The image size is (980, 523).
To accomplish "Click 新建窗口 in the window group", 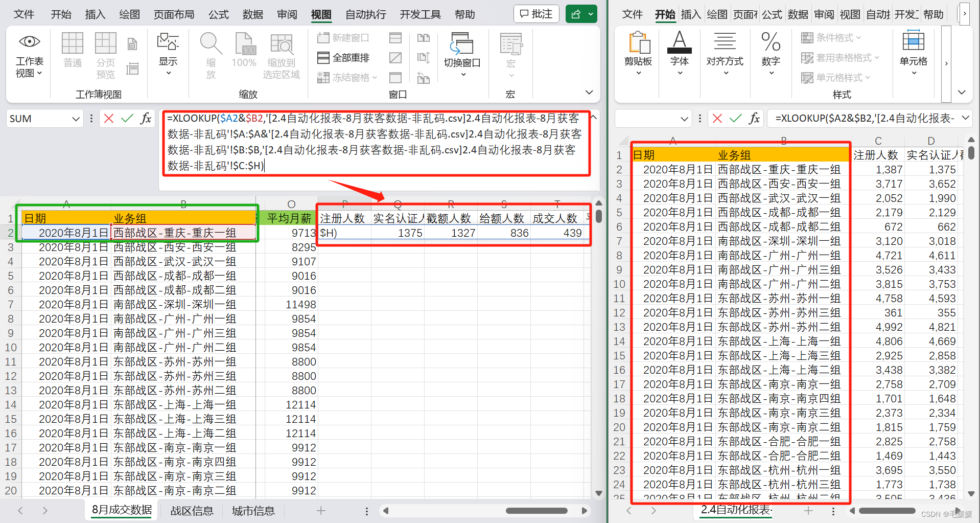I will (x=343, y=38).
